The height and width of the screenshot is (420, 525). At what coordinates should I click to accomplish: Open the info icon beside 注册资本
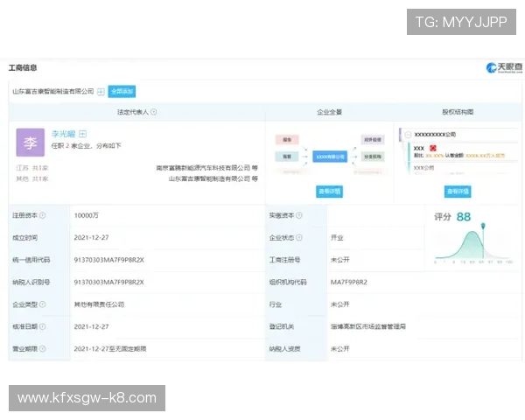tap(43, 215)
